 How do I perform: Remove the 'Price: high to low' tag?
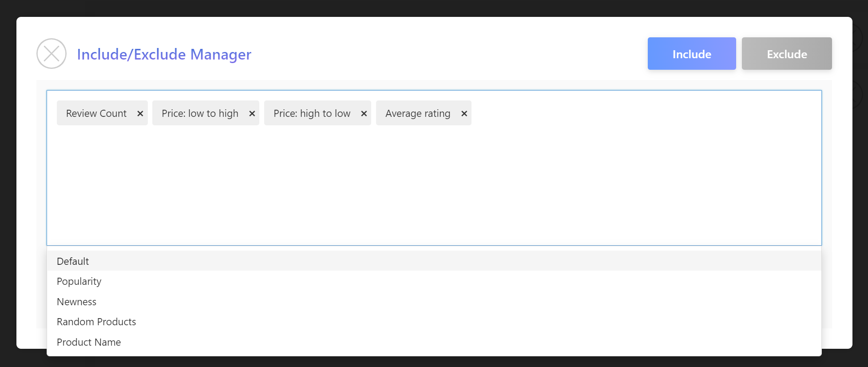pos(364,113)
